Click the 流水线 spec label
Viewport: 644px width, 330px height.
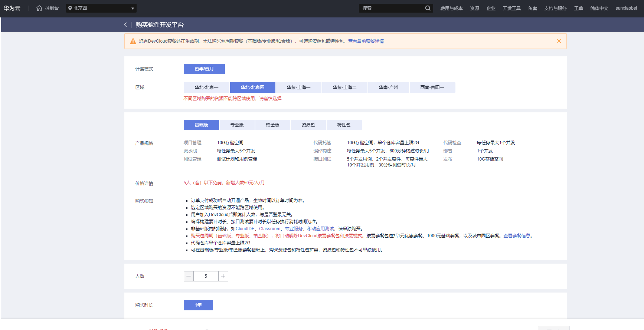[190, 151]
